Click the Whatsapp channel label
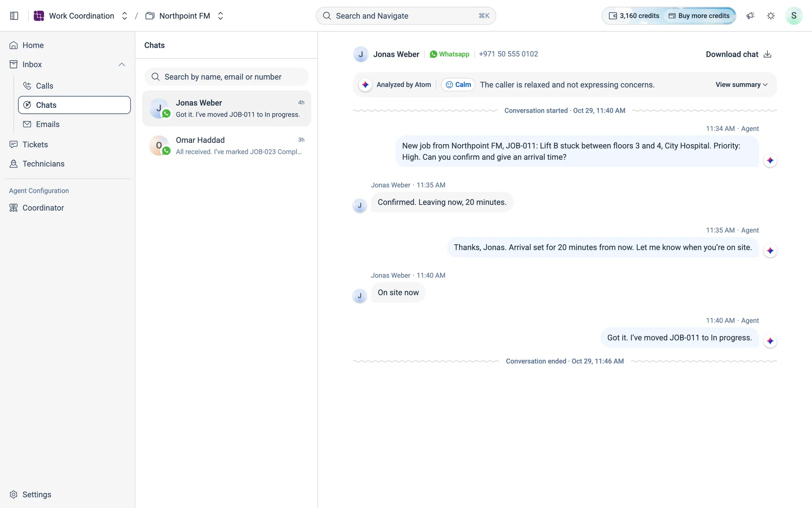This screenshot has width=812, height=508. (x=449, y=54)
